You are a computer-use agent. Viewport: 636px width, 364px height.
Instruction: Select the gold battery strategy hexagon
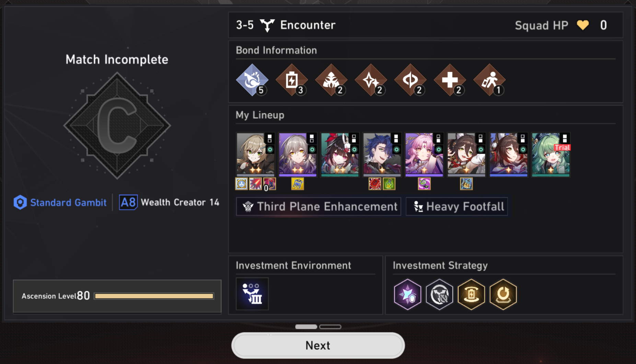[471, 294]
